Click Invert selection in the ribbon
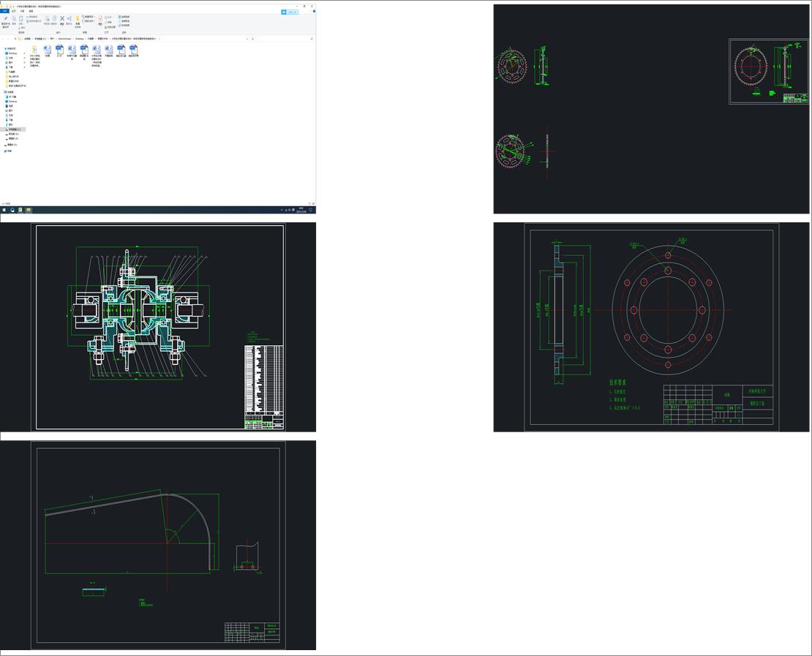The width and height of the screenshot is (812, 656). tap(125, 26)
